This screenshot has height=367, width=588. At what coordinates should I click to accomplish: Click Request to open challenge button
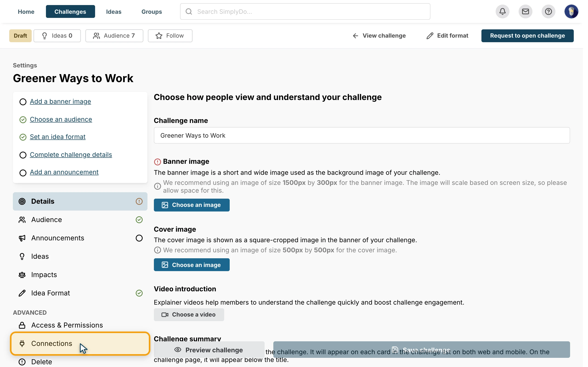(x=527, y=36)
